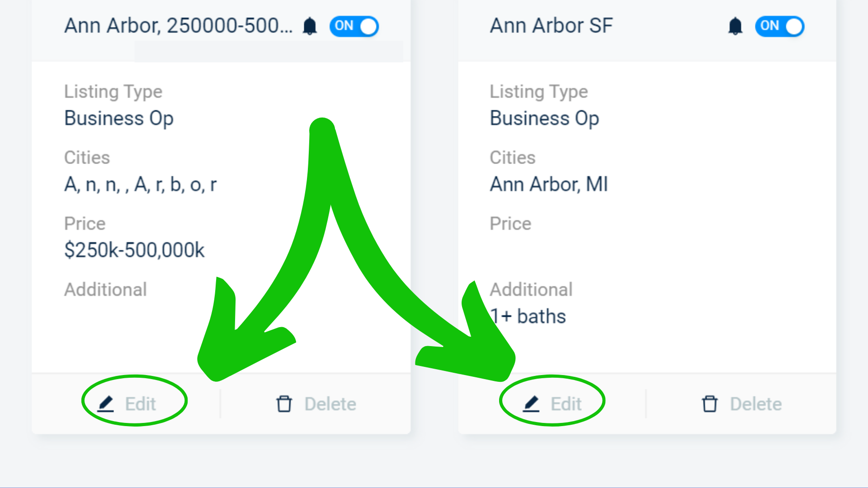868x488 pixels.
Task: Click the Ann Arbor, MI cities value
Action: pos(549,184)
